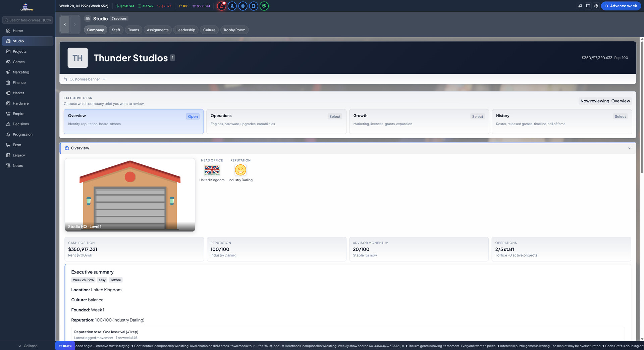Click the star 100 reputation indicator

click(183, 6)
